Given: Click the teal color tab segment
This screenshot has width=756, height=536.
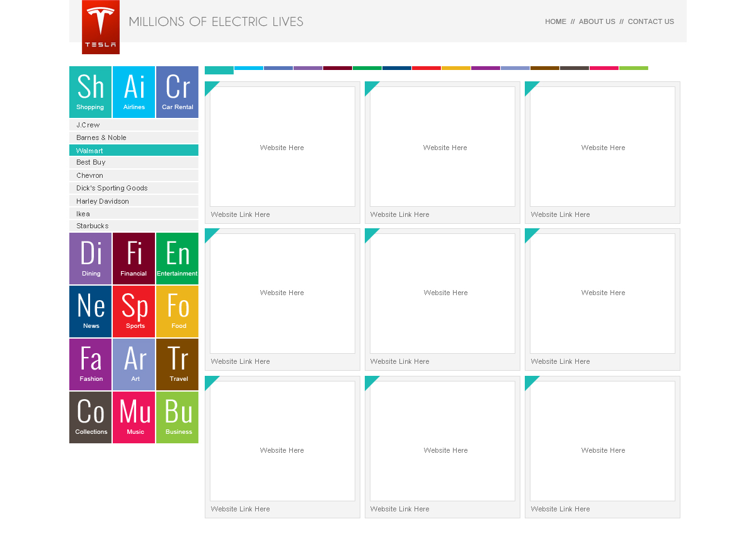Looking at the screenshot, I should [x=219, y=70].
